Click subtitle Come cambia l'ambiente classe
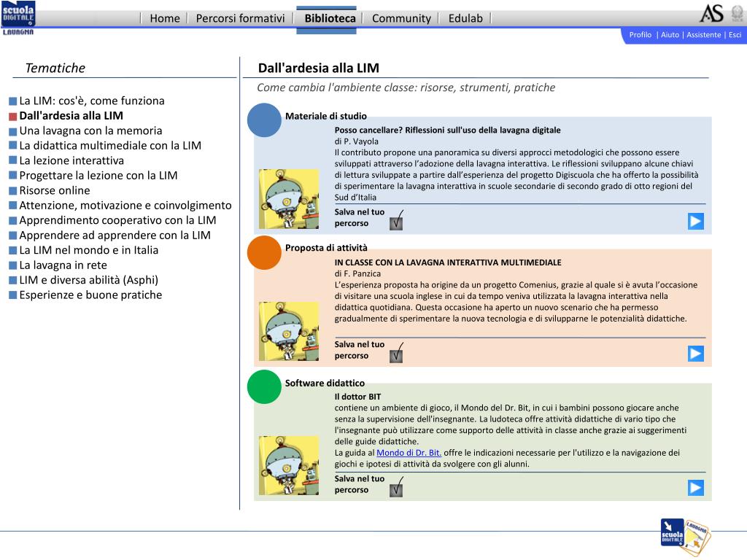 tap(406, 87)
